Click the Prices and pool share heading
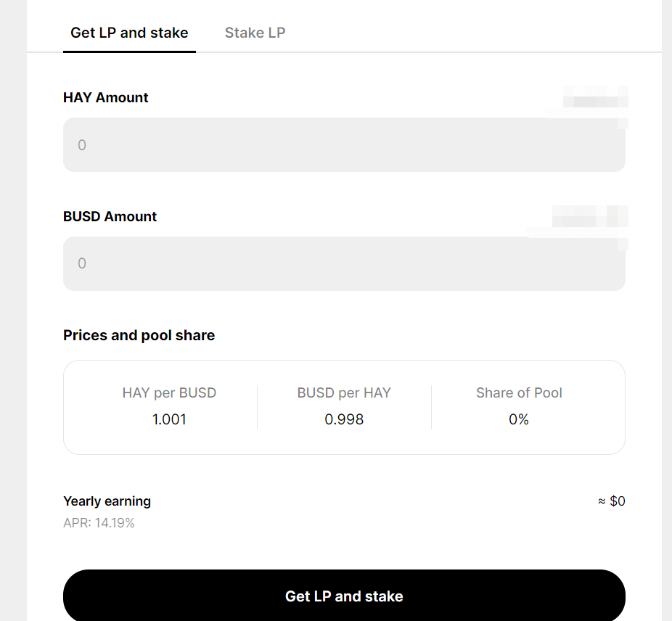The width and height of the screenshot is (672, 621). pos(139,334)
